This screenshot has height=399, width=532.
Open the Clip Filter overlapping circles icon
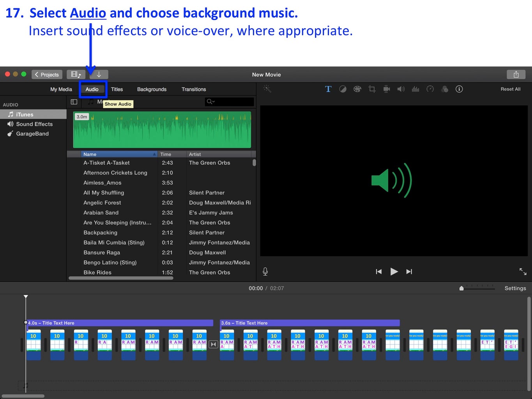click(x=444, y=89)
